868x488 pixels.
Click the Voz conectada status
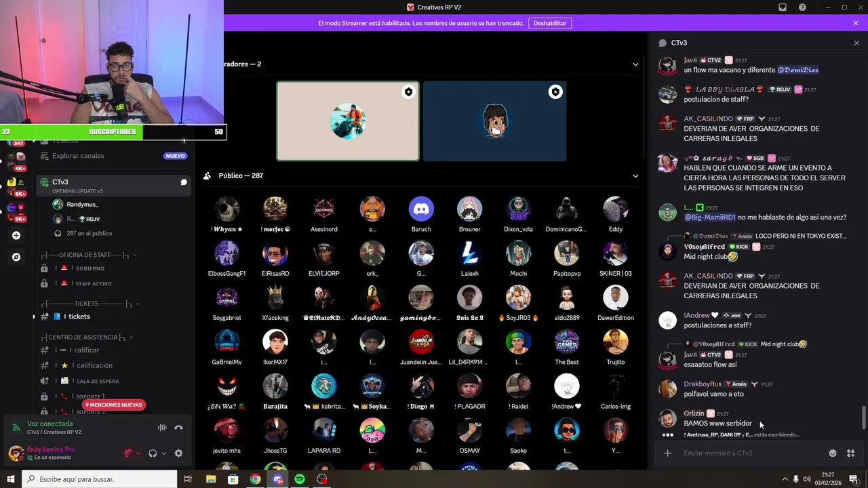(50, 424)
